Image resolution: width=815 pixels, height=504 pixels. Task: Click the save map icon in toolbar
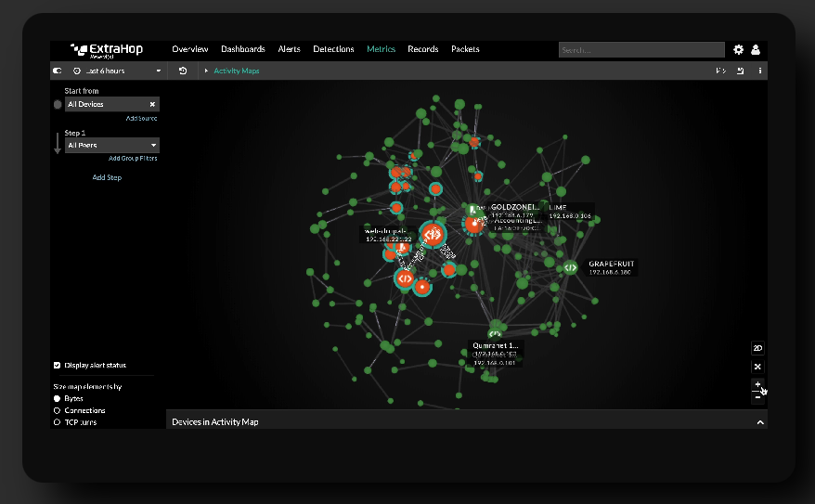740,71
